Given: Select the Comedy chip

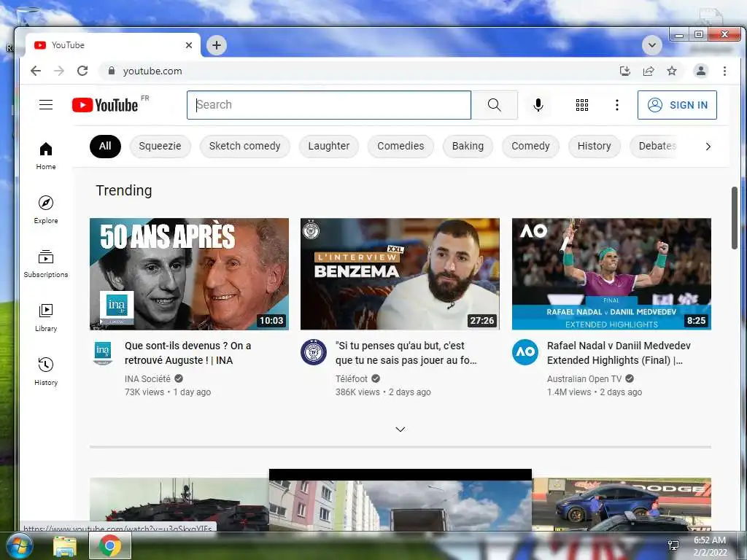Looking at the screenshot, I should pos(531,146).
